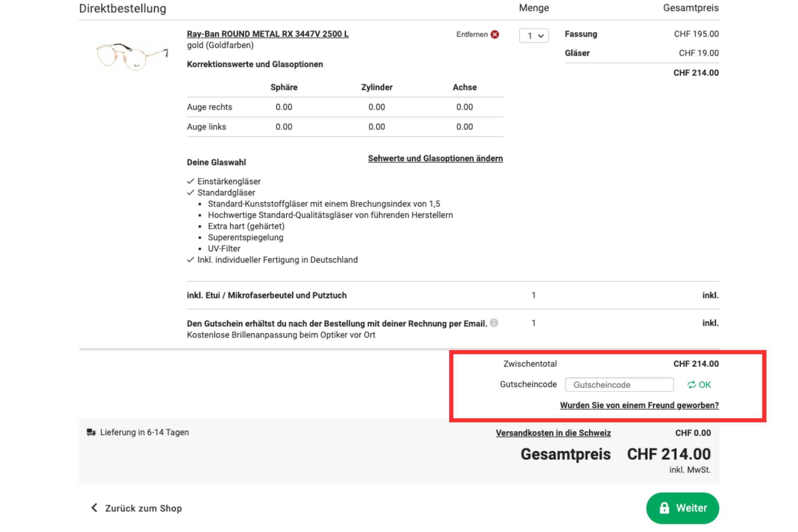Click the Zurück zum Shop text link
Viewport: 798px width, 532px height.
point(143,508)
